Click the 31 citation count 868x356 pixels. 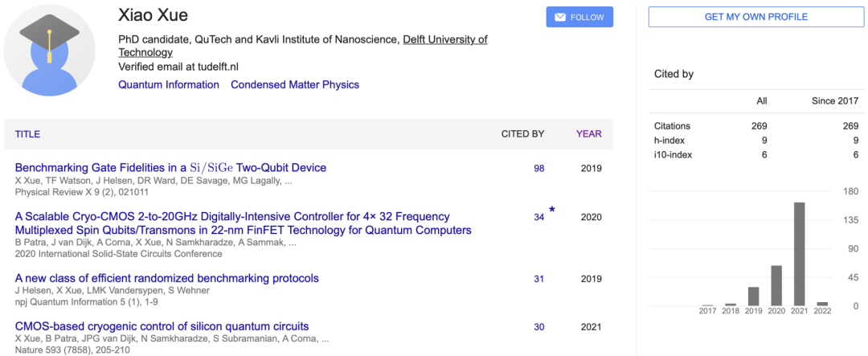pos(538,279)
